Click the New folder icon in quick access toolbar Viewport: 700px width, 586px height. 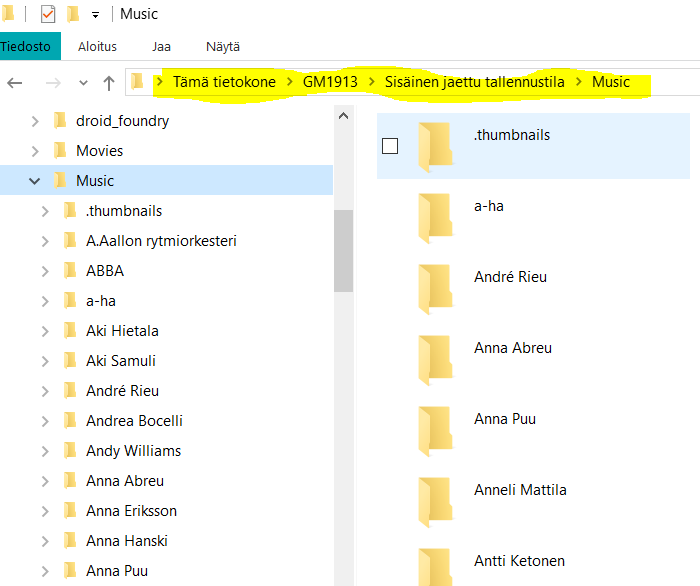point(73,14)
